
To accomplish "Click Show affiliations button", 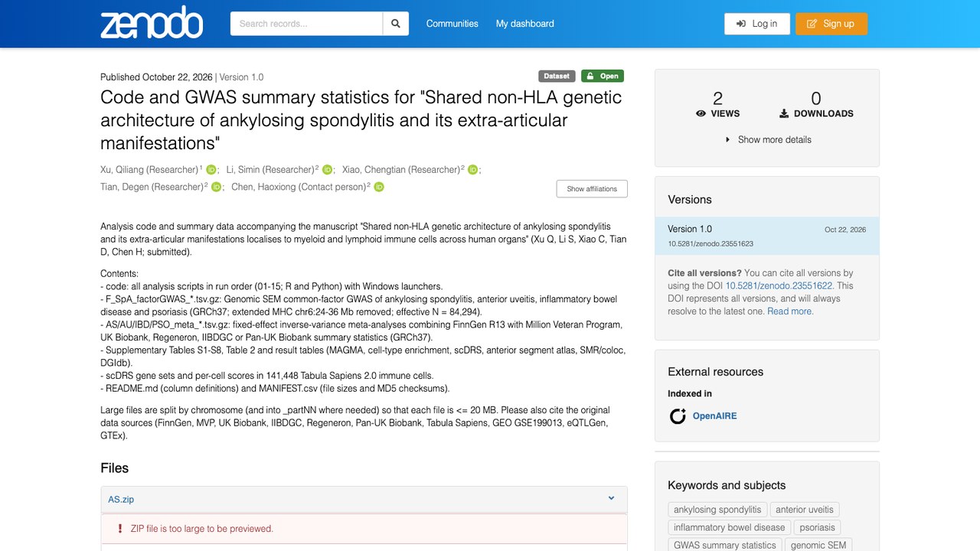I will point(592,189).
